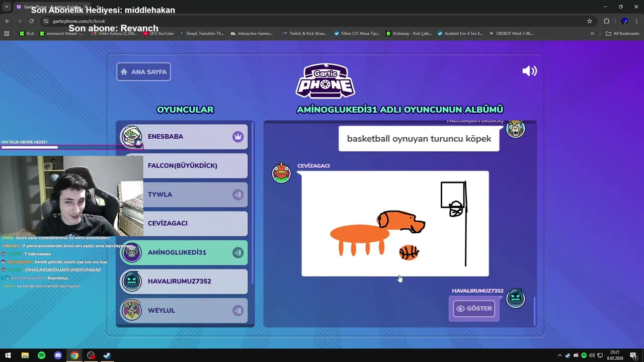Open the Interactive Games bookmark
This screenshot has width=644, height=362.
252,34
